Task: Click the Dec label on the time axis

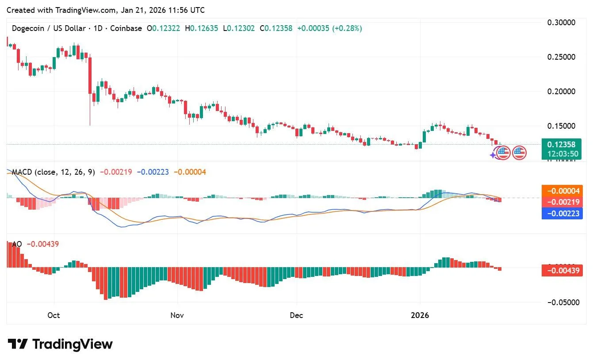Action: 296,315
